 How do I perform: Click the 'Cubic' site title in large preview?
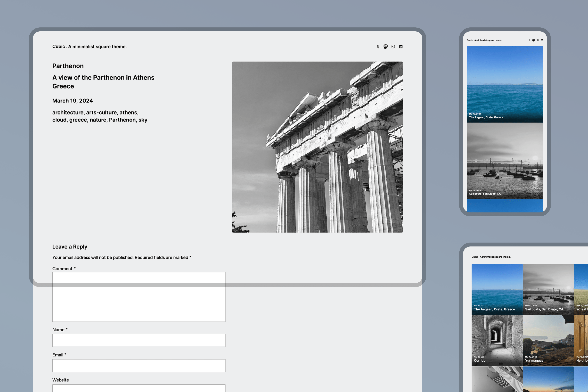58,47
